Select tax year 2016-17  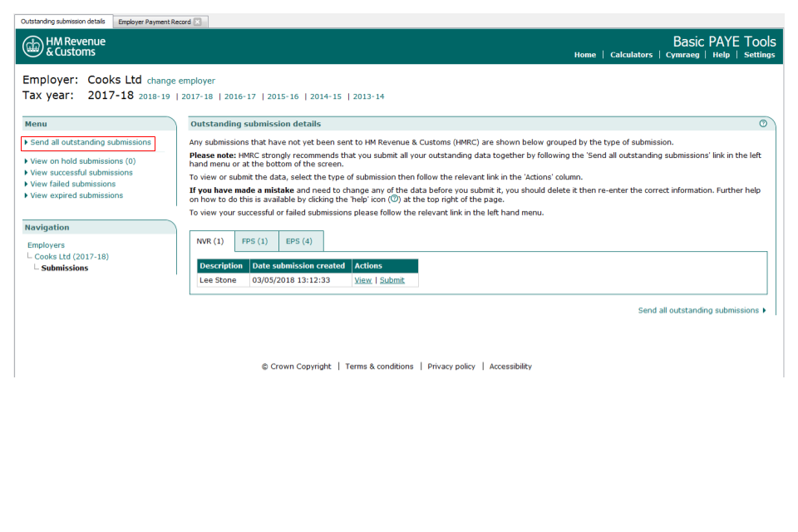(239, 96)
